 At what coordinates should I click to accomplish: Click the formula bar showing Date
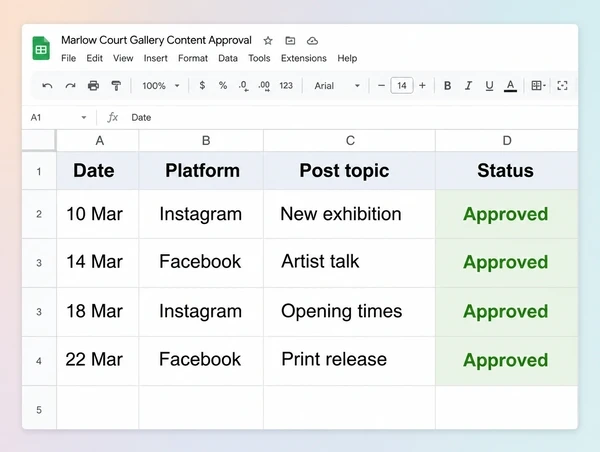[352, 117]
